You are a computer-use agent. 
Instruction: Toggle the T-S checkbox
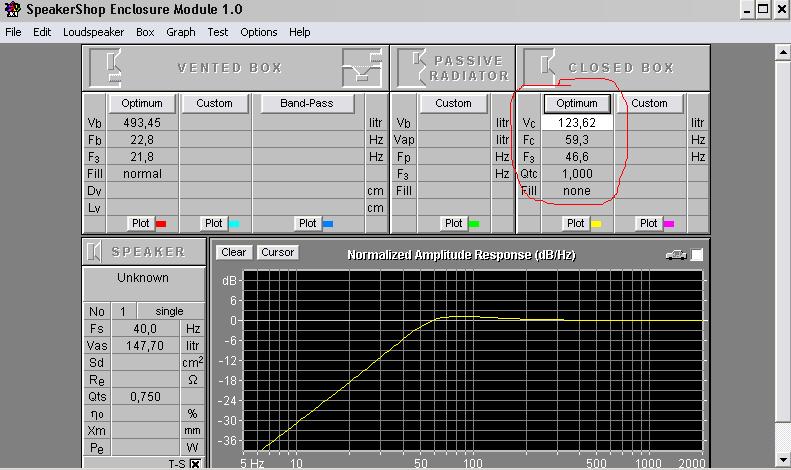point(195,464)
